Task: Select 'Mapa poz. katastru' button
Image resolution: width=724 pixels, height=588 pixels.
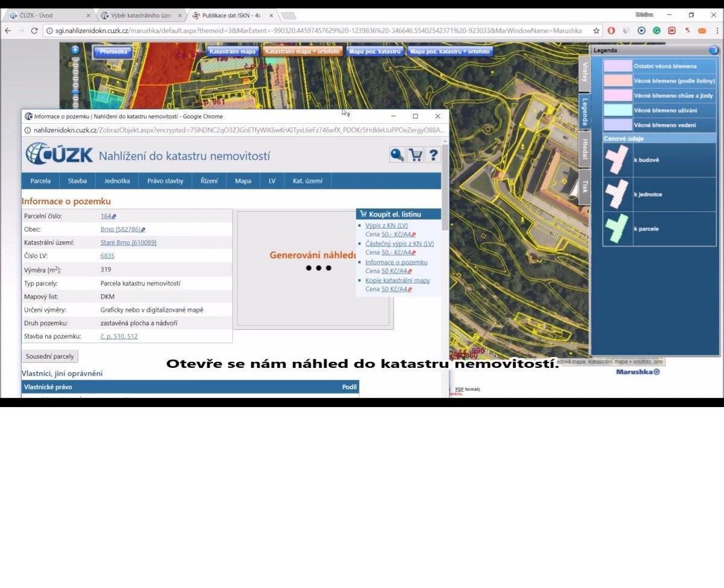Action: click(x=375, y=51)
